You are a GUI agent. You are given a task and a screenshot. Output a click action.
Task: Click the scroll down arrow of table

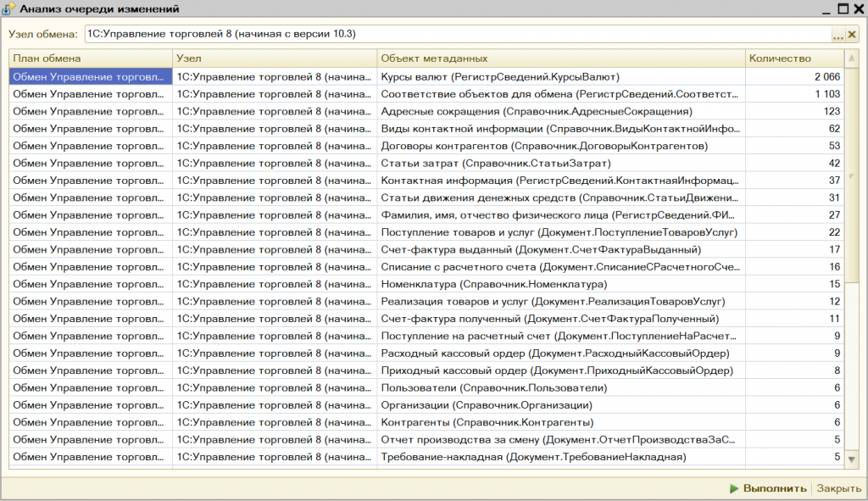(851, 459)
